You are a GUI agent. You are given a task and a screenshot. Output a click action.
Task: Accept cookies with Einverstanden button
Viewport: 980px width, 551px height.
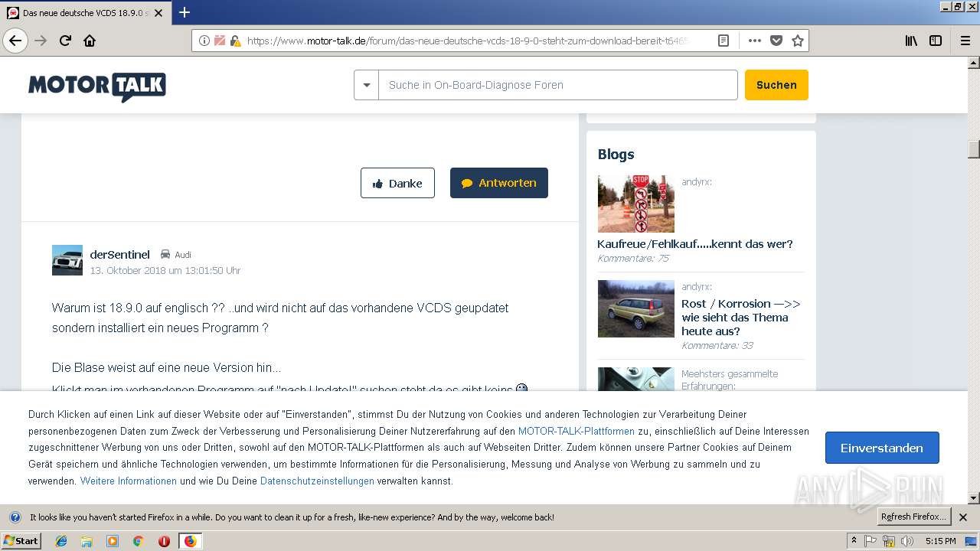click(882, 448)
